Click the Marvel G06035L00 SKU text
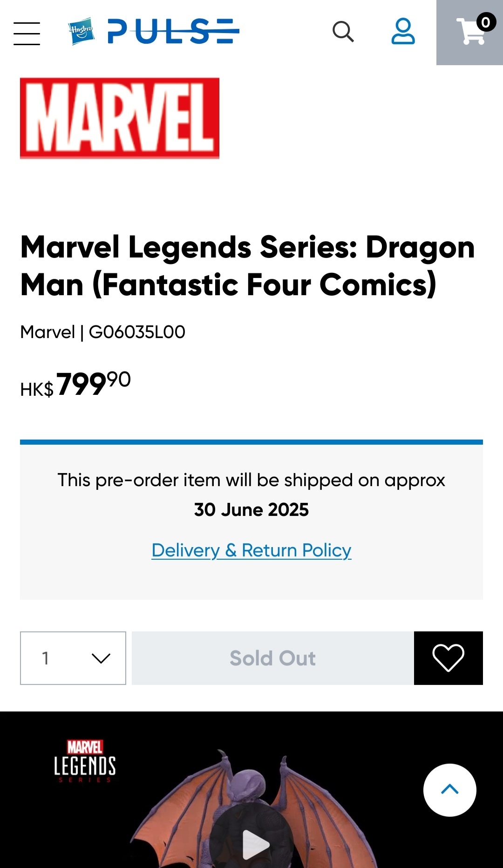 [103, 332]
